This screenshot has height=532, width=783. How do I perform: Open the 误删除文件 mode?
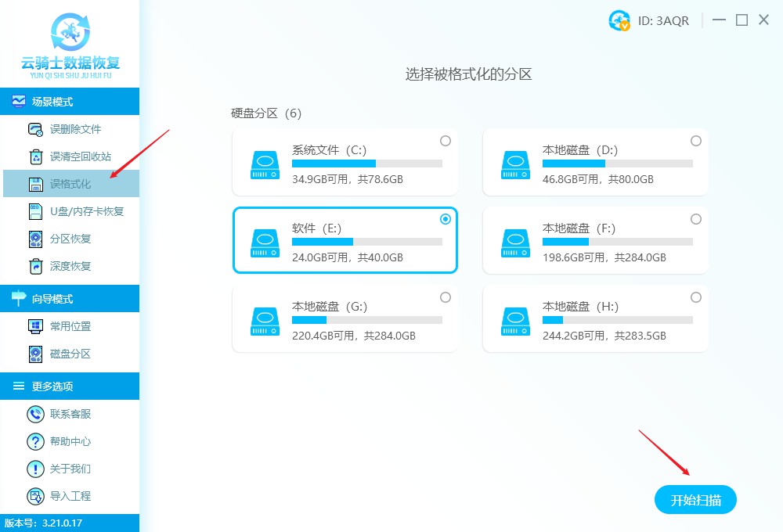coord(71,129)
